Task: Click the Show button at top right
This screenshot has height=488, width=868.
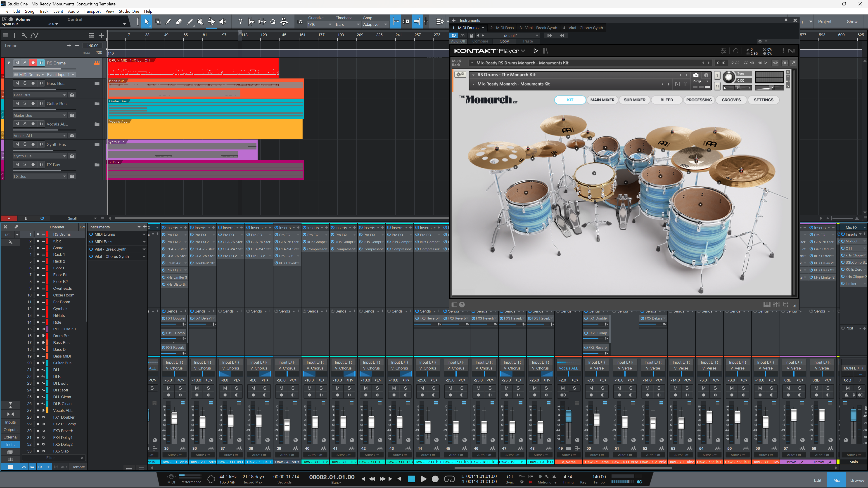Action: click(852, 21)
